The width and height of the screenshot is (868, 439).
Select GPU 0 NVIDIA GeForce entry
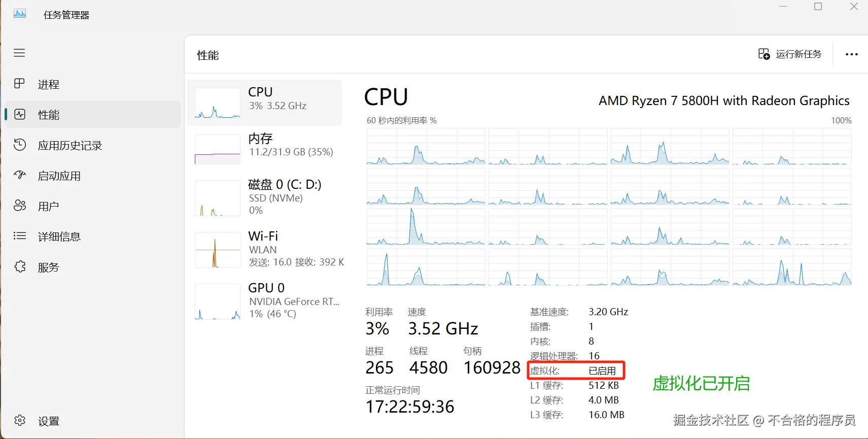265,301
